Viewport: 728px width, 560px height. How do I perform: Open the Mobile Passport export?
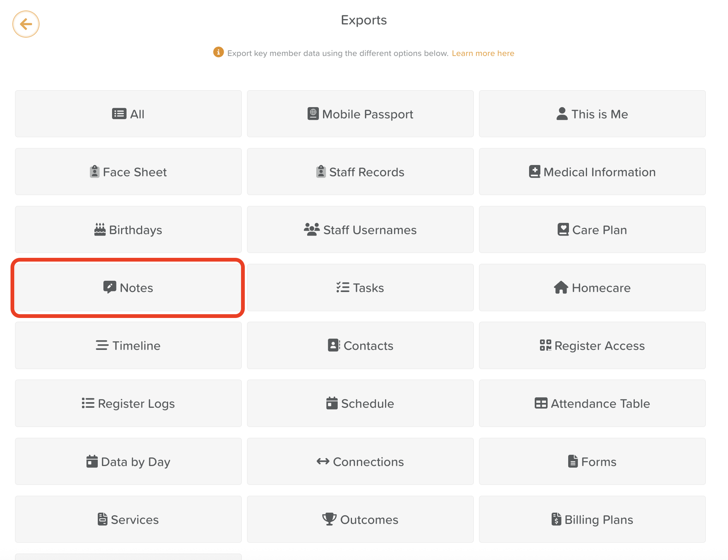[x=360, y=114]
